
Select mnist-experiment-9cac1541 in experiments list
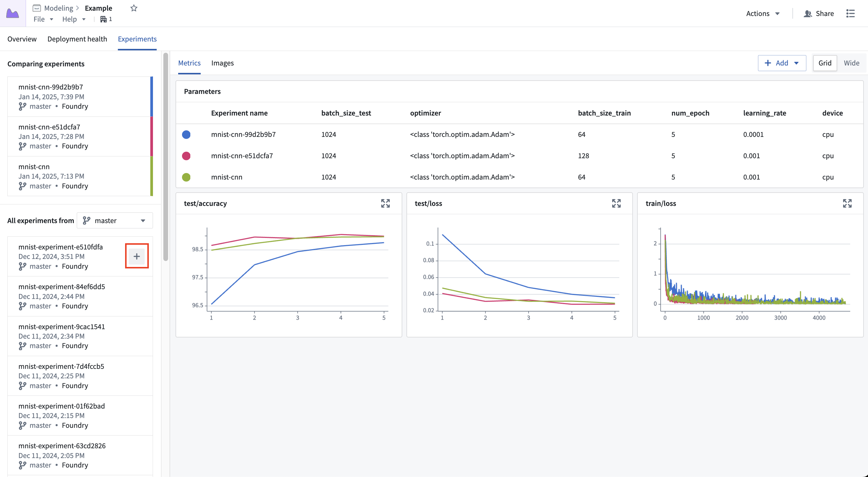tap(80, 336)
